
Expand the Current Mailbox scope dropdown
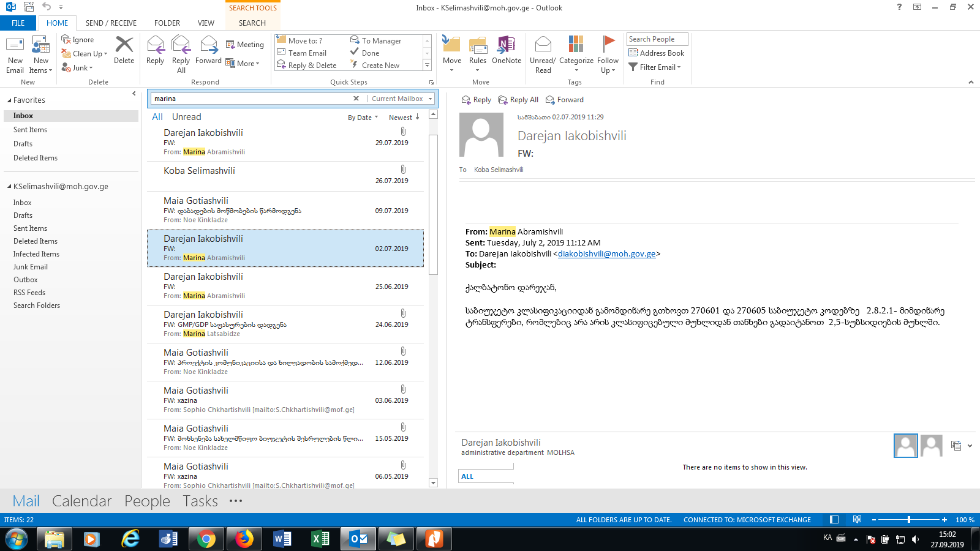pos(431,99)
